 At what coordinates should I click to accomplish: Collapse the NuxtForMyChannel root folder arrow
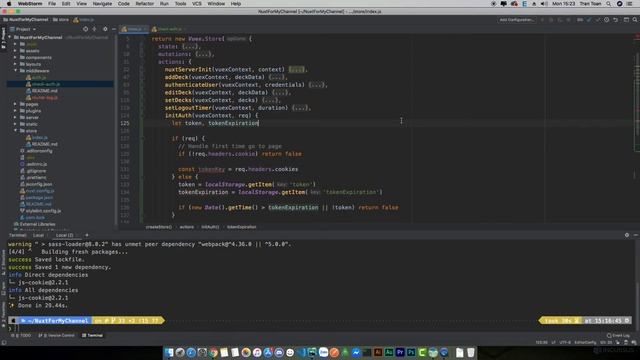pos(10,37)
